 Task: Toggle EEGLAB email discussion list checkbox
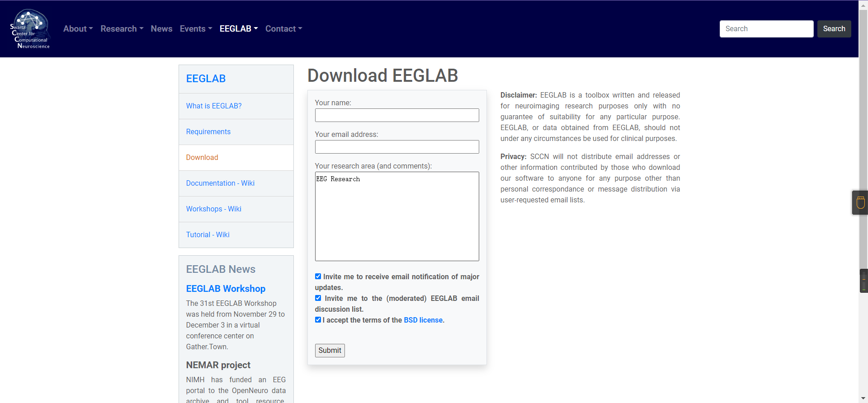click(318, 298)
